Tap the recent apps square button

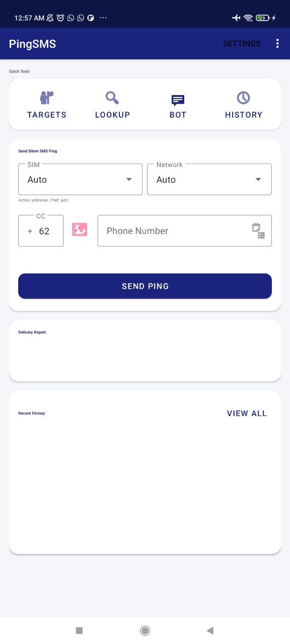pos(79,630)
